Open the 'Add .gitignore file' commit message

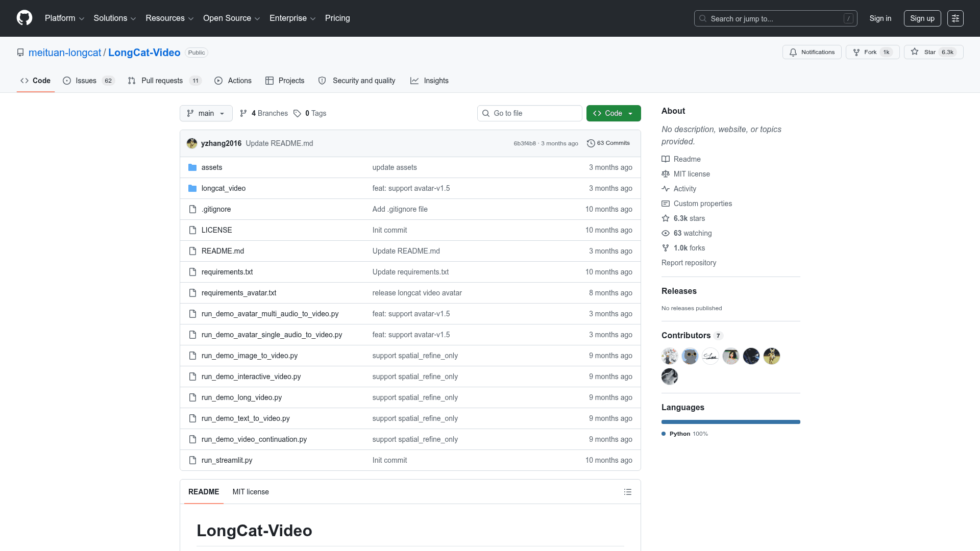(x=400, y=209)
